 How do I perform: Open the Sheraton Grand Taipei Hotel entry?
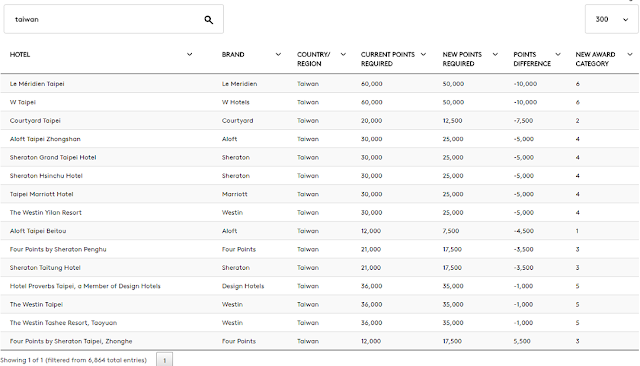click(x=53, y=157)
